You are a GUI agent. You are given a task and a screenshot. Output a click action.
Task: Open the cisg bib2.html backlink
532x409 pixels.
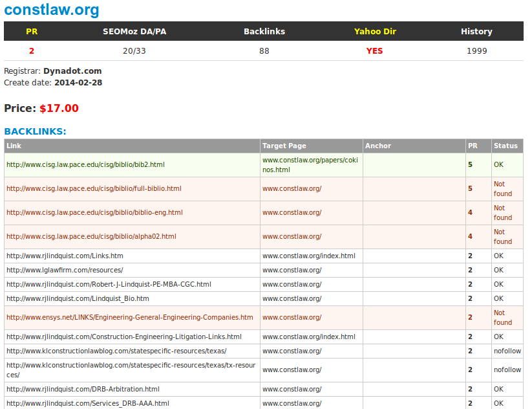tap(85, 165)
